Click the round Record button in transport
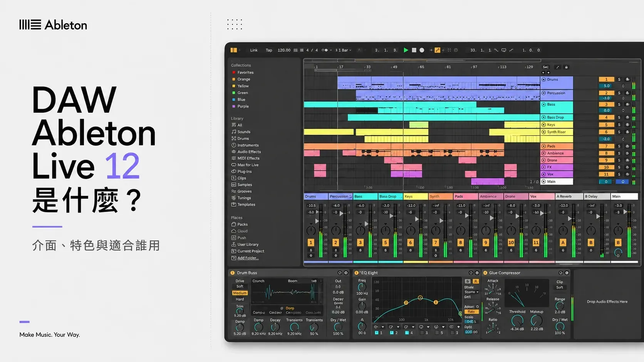 pyautogui.click(x=422, y=50)
